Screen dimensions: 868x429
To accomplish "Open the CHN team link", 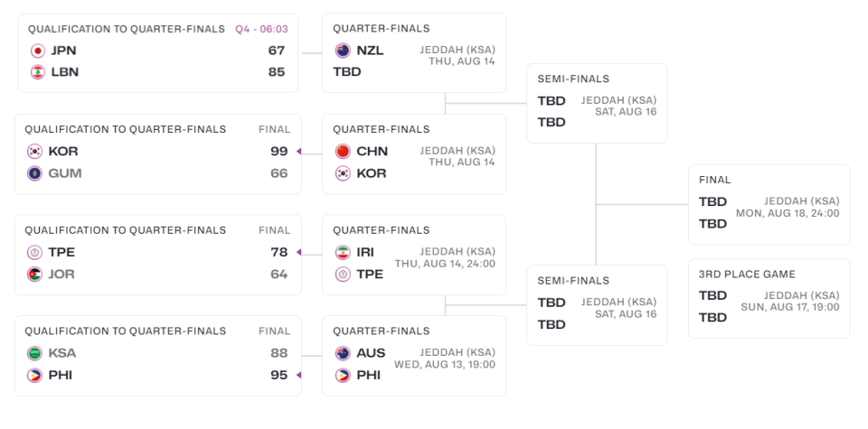I will pyautogui.click(x=372, y=152).
